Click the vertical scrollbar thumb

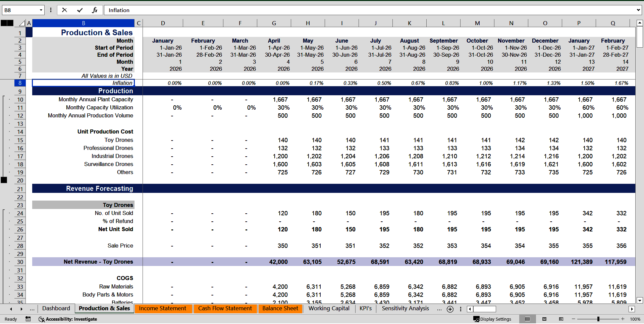[x=640, y=37]
